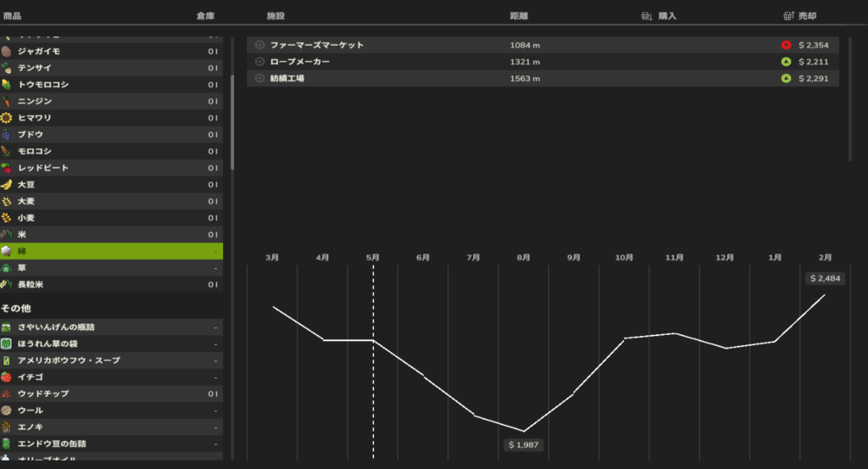
Task: Click the 施設 column header
Action: pos(276,16)
